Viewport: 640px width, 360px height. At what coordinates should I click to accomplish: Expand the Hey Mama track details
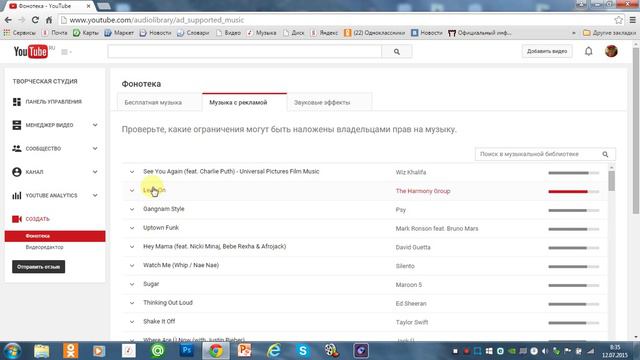(x=132, y=247)
